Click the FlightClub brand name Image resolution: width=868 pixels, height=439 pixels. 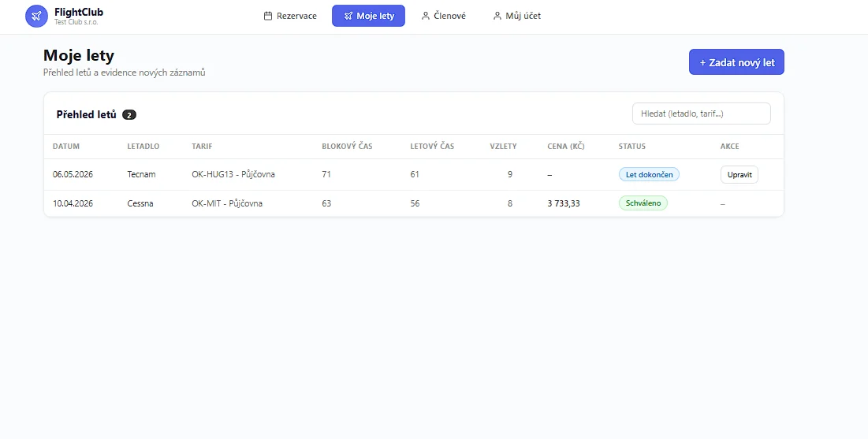(79, 12)
